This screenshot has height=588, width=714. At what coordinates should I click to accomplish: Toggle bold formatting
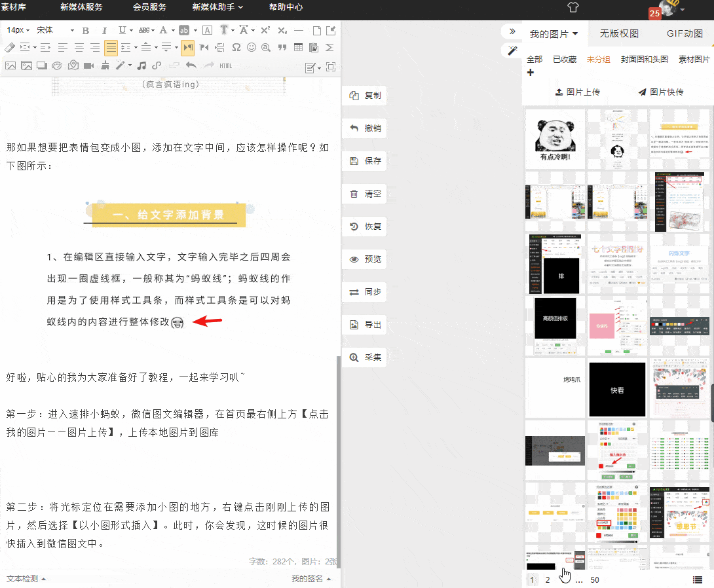[85, 29]
